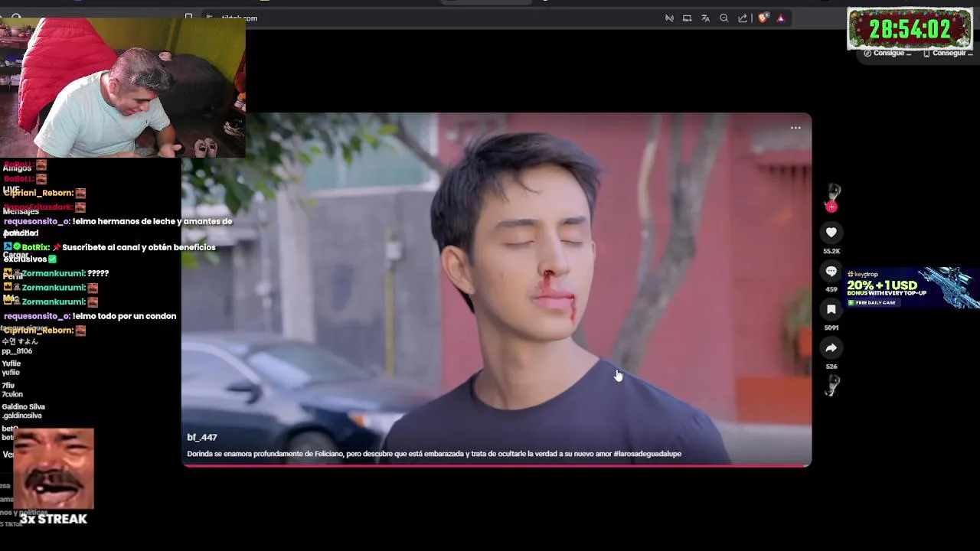
Task: Open creator avatar above the follow badge
Action: tap(832, 192)
